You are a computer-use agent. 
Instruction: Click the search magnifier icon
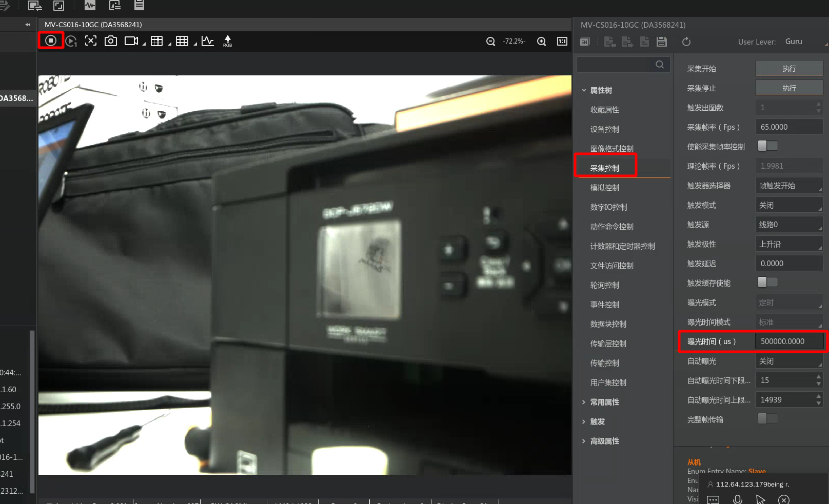pyautogui.click(x=660, y=65)
